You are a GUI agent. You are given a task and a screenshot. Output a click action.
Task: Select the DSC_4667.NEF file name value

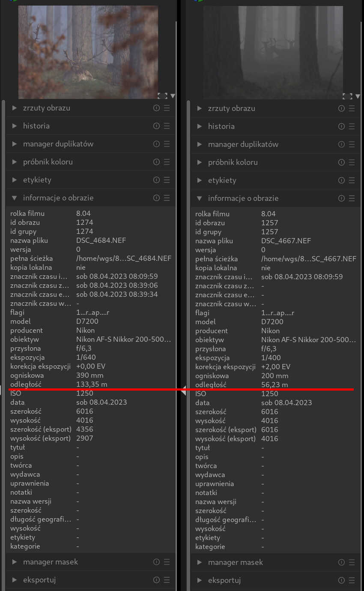(x=286, y=241)
